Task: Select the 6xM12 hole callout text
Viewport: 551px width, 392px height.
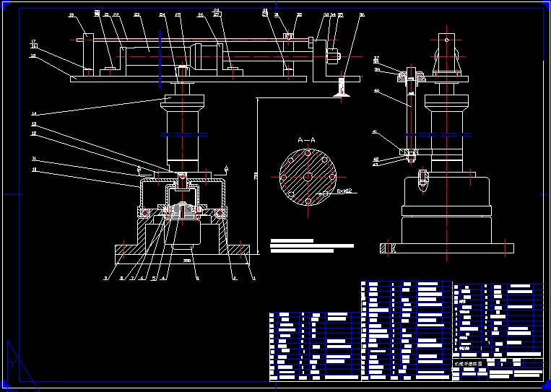Action: tap(344, 192)
